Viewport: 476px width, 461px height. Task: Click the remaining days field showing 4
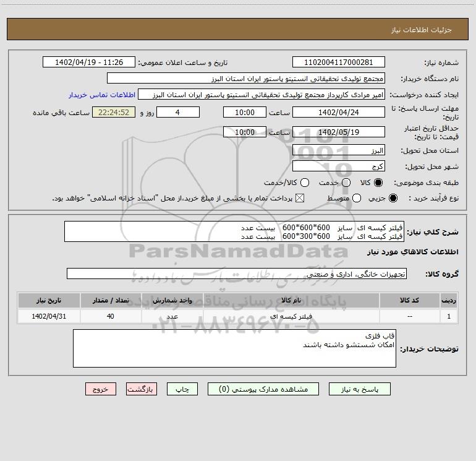point(178,112)
